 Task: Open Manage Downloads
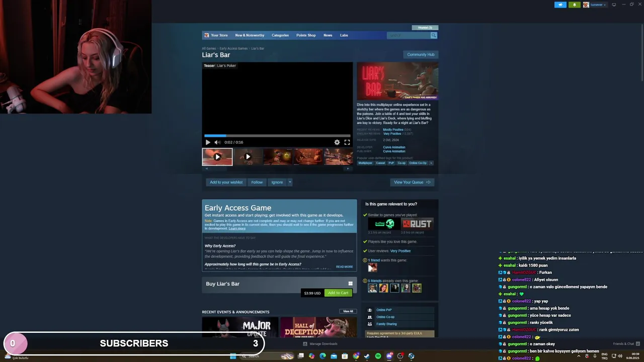(320, 344)
